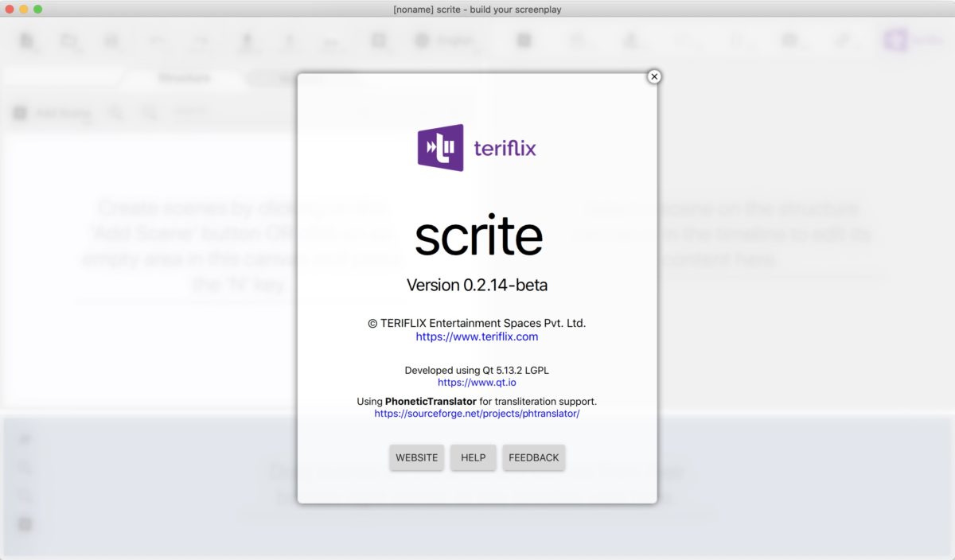This screenshot has height=560, width=955.
Task: Click the red macOS close window button
Action: click(10, 9)
